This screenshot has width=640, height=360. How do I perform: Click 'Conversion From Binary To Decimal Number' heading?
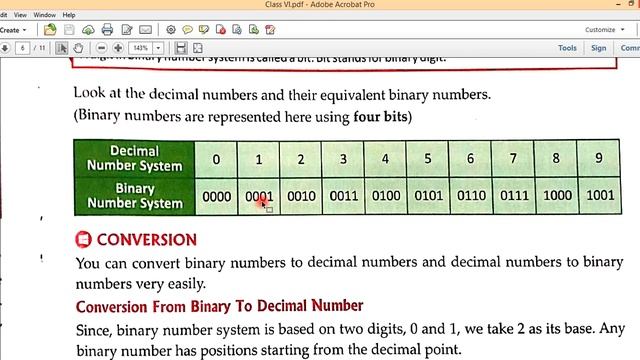point(219,306)
